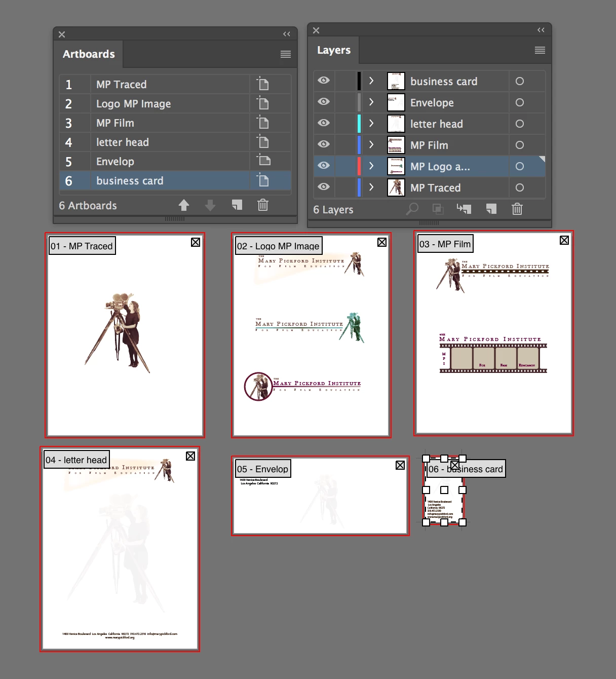The width and height of the screenshot is (616, 679).
Task: Click the 05 - Envelop artboard close box
Action: point(400,465)
